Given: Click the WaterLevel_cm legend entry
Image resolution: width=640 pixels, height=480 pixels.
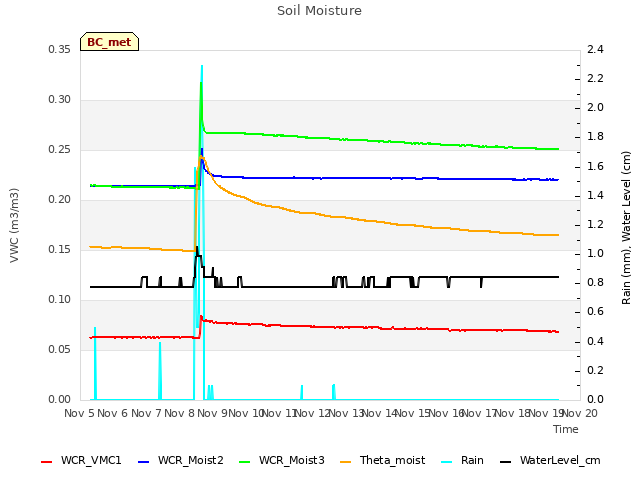Looking at the screenshot, I should click(x=550, y=460).
